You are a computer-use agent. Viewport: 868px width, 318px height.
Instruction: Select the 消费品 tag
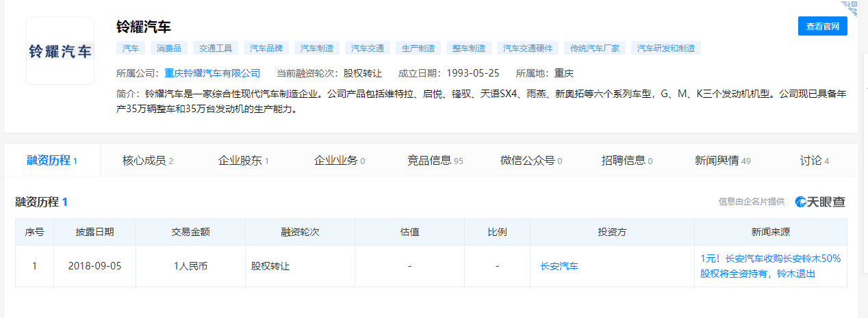click(168, 49)
